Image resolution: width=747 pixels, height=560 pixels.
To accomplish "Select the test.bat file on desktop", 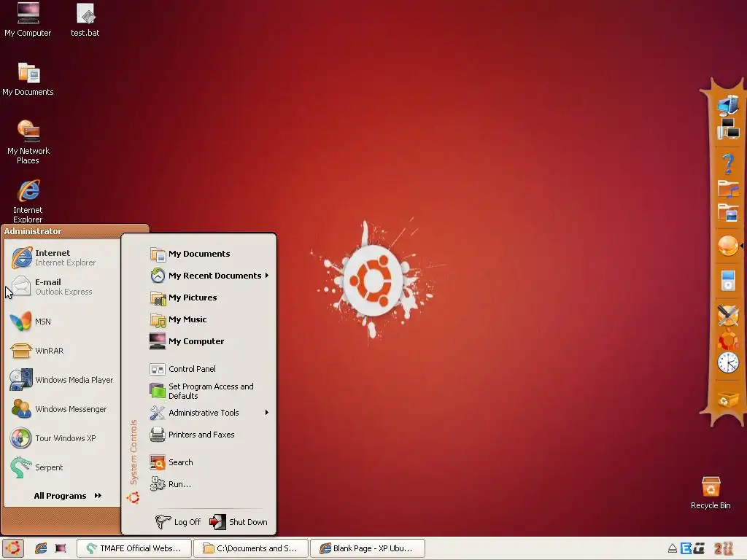I will [85, 20].
